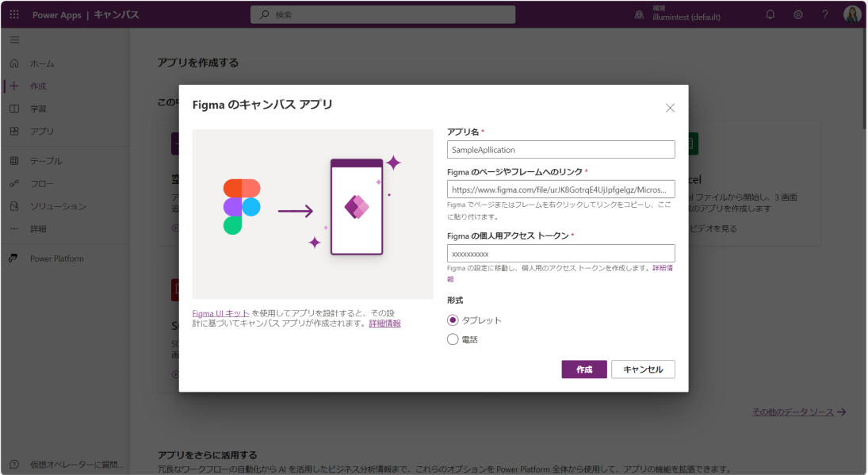Toggle the hamburger navigation menu
868x475 pixels.
[x=15, y=40]
